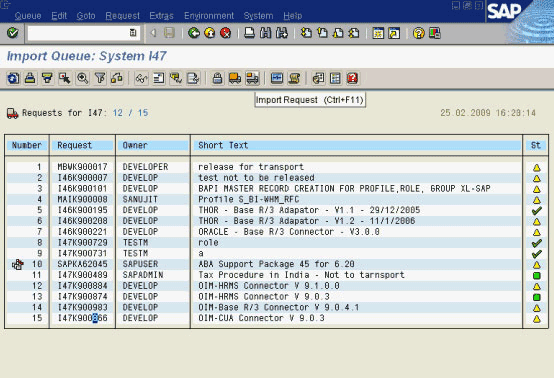Click the yellow Exit arrow icon

pyautogui.click(x=210, y=33)
